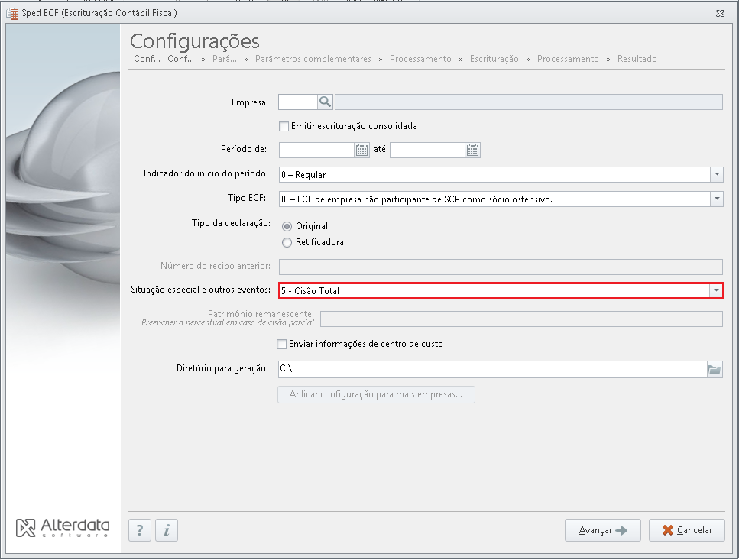The width and height of the screenshot is (739, 560).
Task: Click the até end date field
Action: tap(427, 151)
